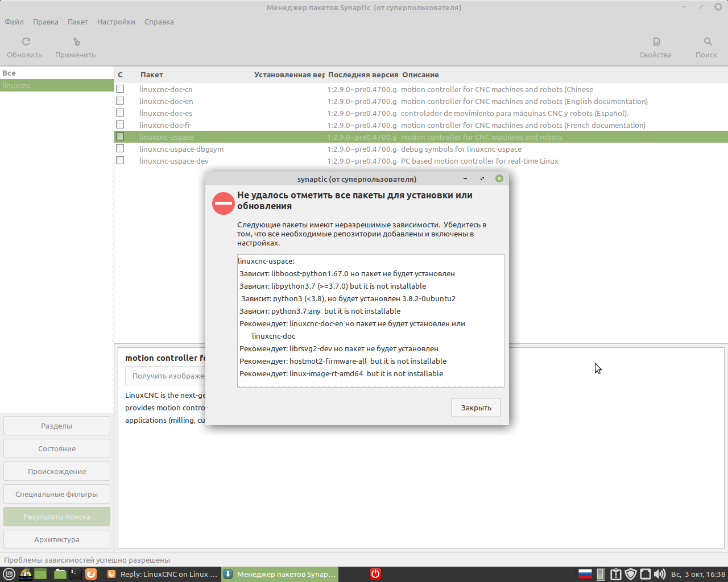Select the linuxcnc-uspace-dev package name
The height and width of the screenshot is (582, 728).
coord(174,161)
